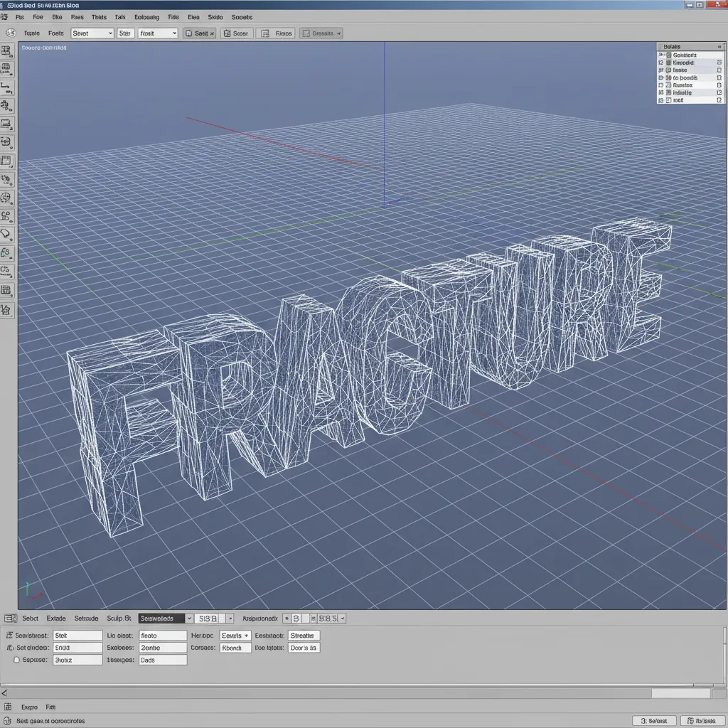728x728 pixels.
Task: Click the grid icon left of Exrpo
Action: [x=8, y=707]
